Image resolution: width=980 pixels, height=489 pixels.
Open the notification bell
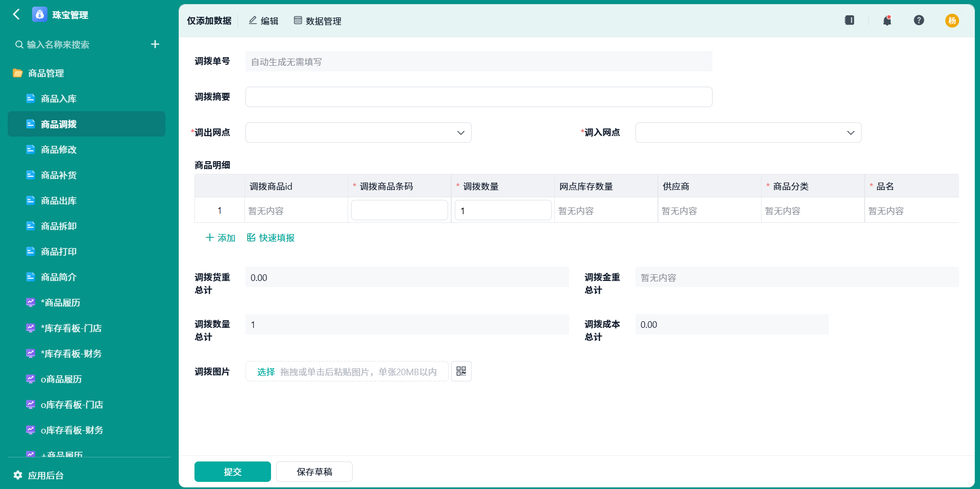coord(887,20)
